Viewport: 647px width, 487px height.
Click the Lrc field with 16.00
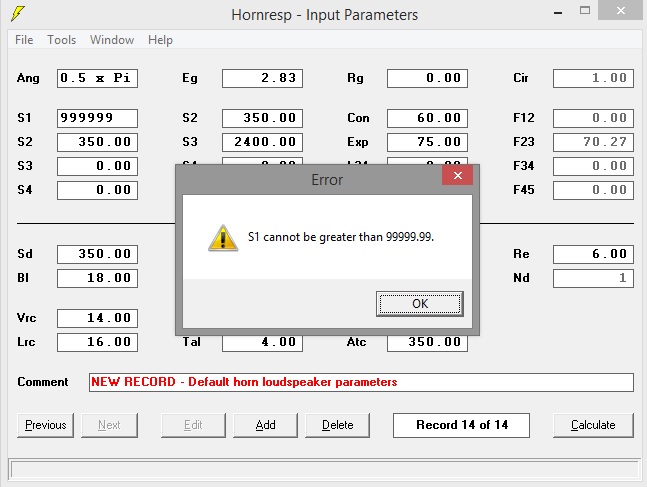coord(97,342)
